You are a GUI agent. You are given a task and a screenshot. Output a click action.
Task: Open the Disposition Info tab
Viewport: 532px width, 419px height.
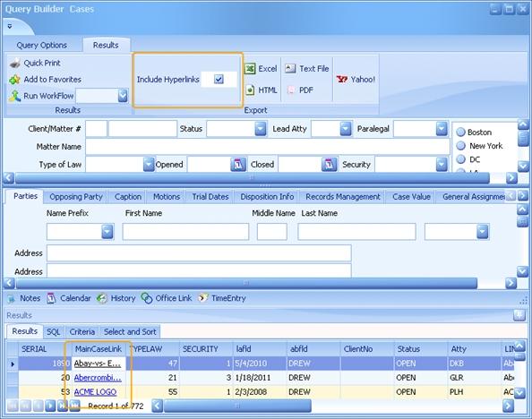(x=267, y=197)
